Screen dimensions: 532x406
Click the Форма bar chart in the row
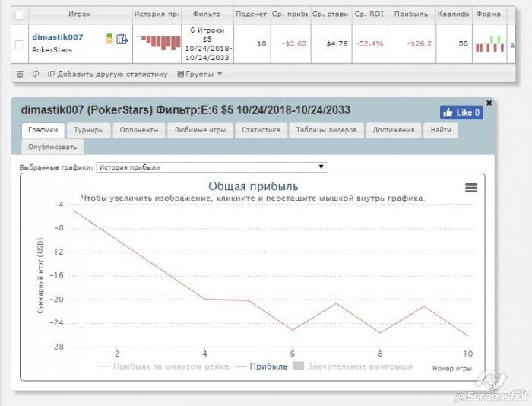coord(489,44)
